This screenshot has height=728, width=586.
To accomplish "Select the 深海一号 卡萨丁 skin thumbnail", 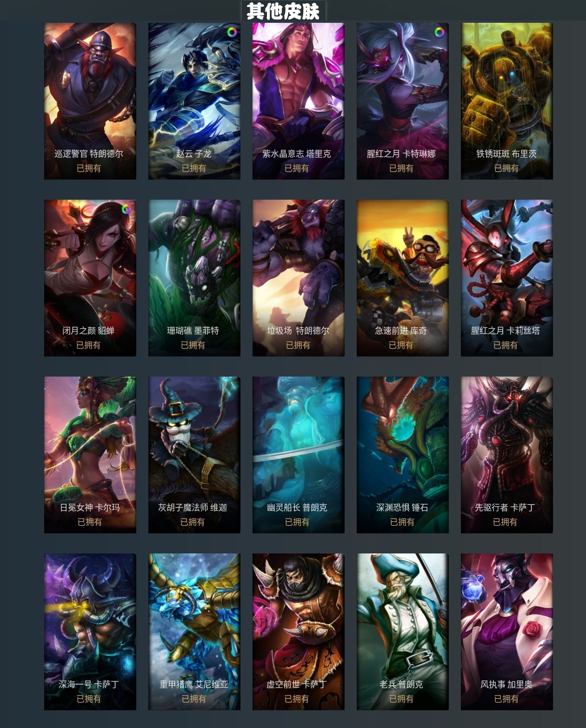I will coord(90,632).
